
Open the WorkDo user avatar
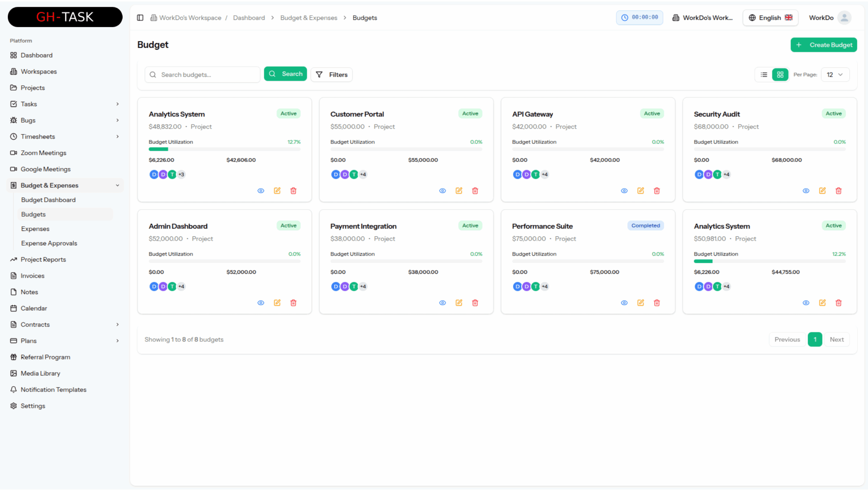tap(844, 18)
